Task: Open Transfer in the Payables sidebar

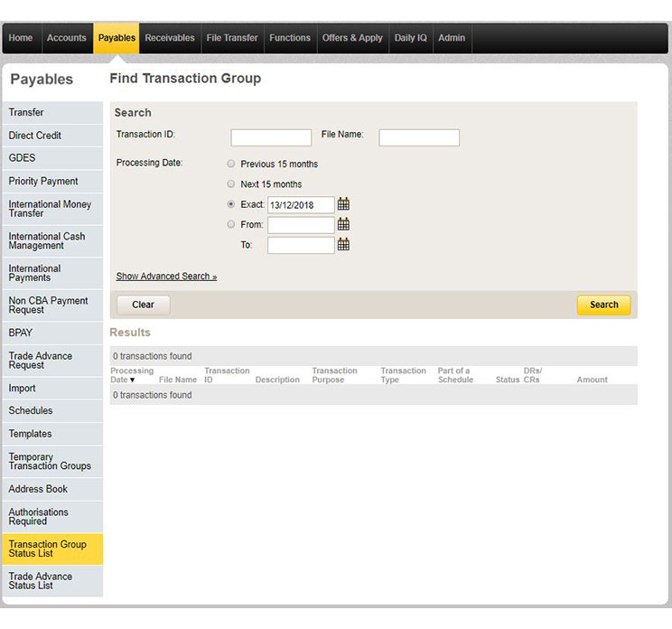Action: 52,113
